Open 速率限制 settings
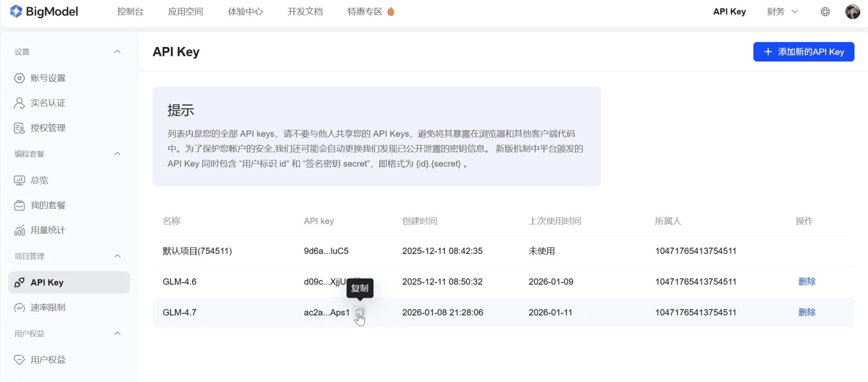 point(48,308)
